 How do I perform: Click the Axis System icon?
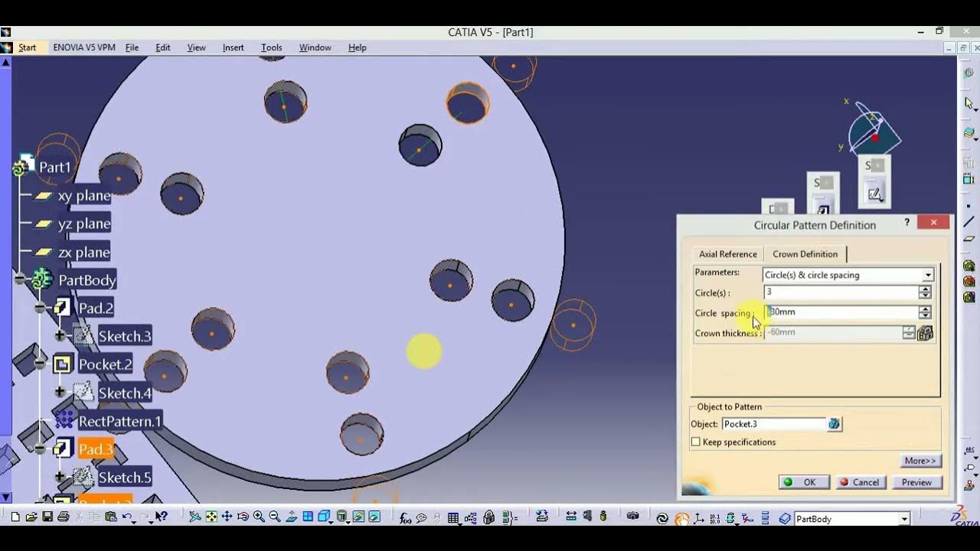click(x=698, y=518)
